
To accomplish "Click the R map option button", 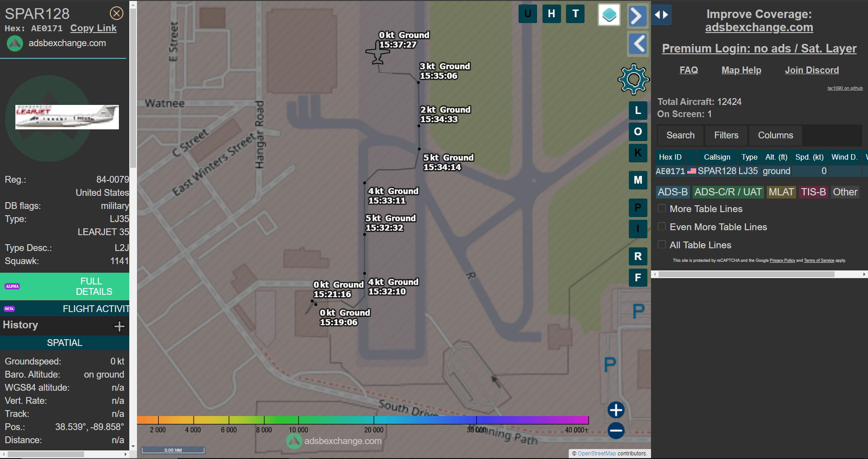I will coord(638,256).
